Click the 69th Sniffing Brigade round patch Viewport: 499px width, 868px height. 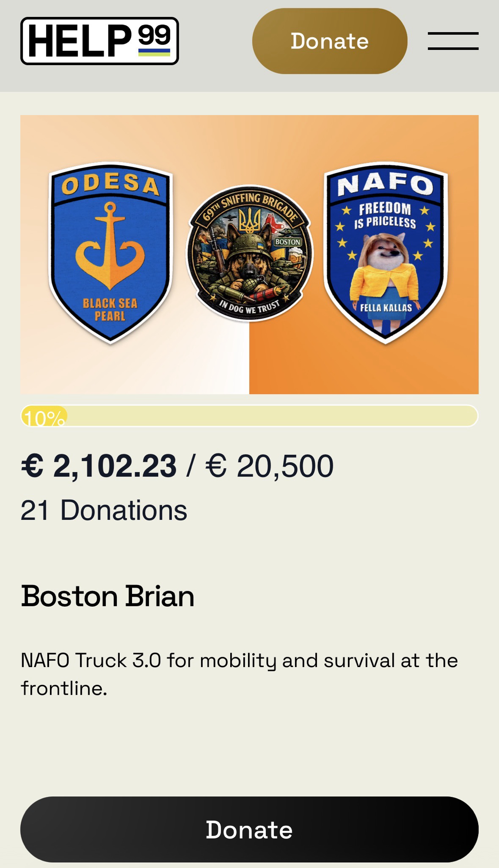click(x=249, y=253)
